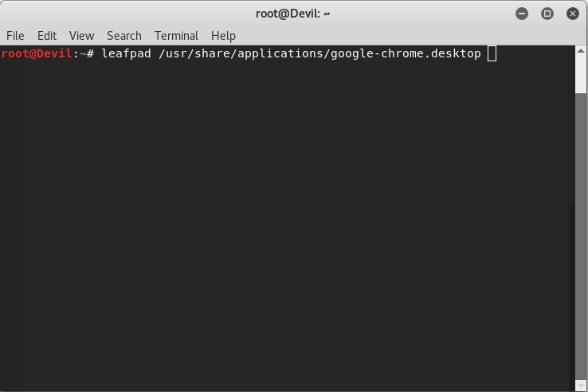Click the word leafpad in command
This screenshot has height=392, width=588.
pos(126,54)
